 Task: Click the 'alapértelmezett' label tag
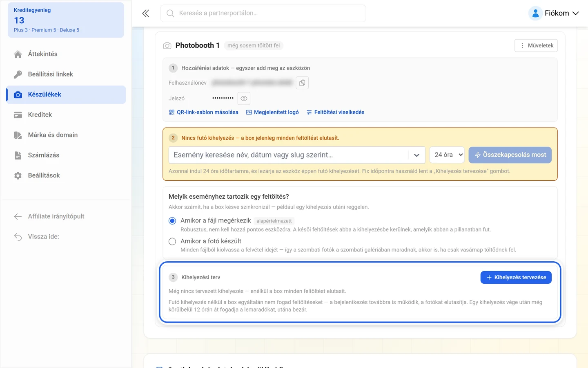[x=274, y=221]
